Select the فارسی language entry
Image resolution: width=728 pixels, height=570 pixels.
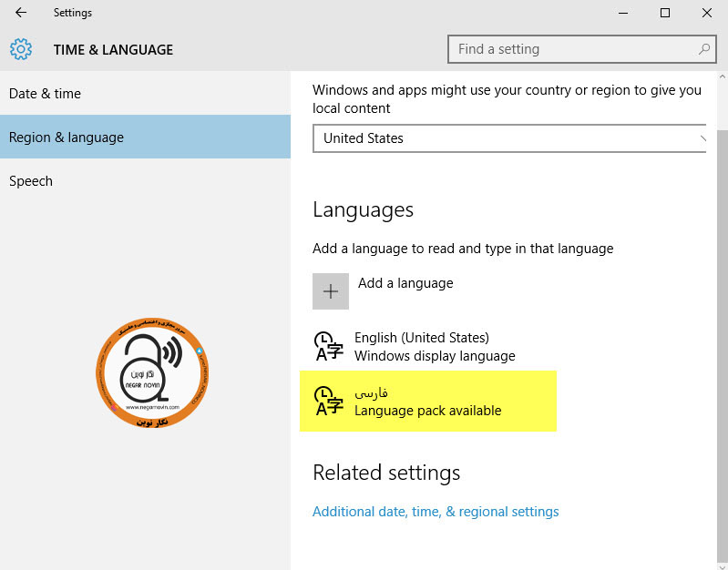(x=428, y=401)
